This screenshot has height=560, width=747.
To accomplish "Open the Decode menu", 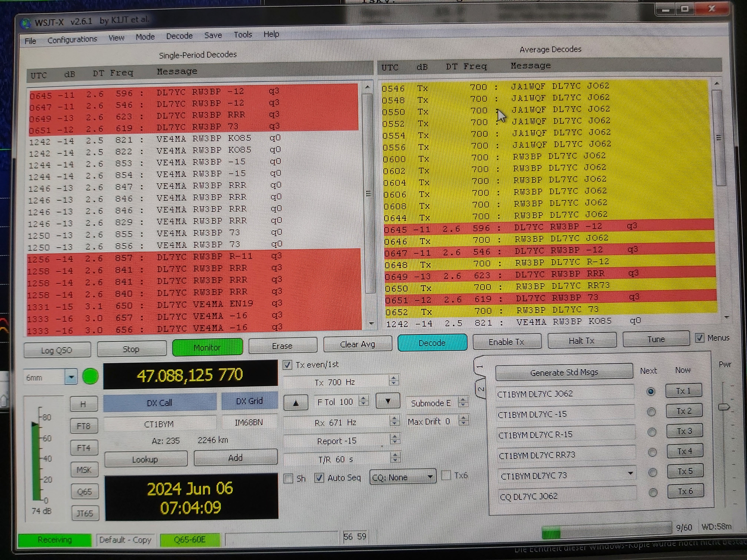I will [x=179, y=36].
